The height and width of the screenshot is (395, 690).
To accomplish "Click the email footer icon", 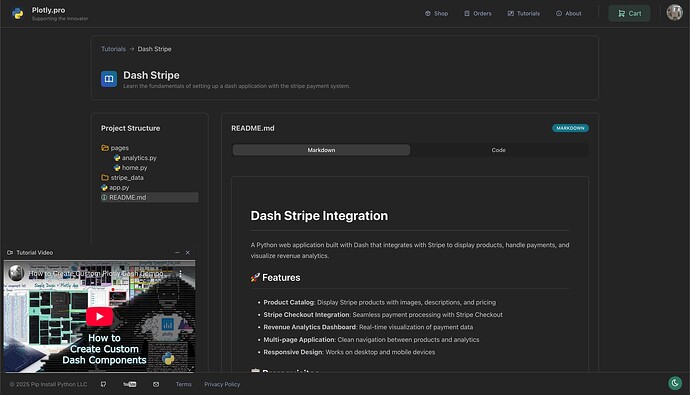I will (x=156, y=384).
